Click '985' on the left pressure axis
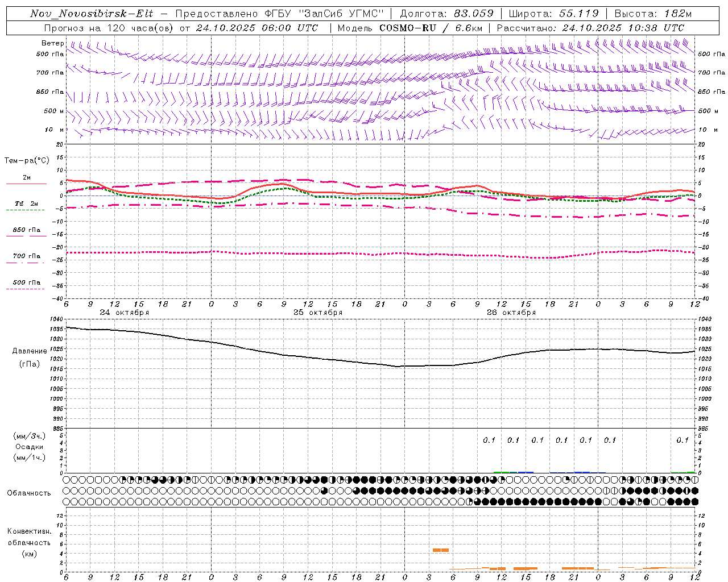The height and width of the screenshot is (582, 728). tap(59, 429)
